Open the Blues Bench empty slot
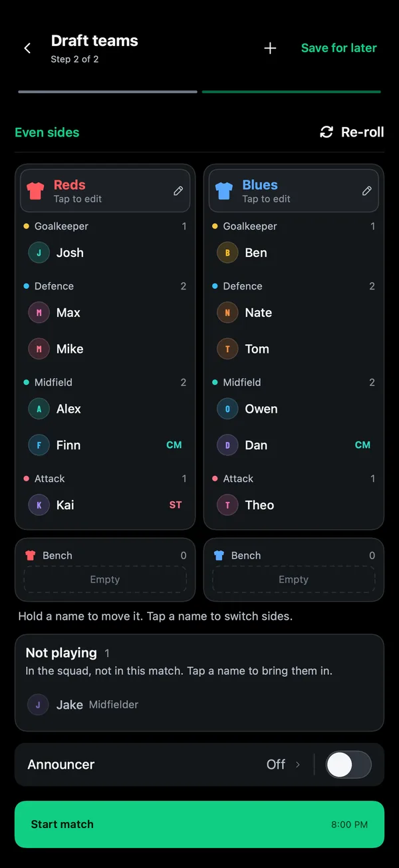This screenshot has height=868, width=399. pyautogui.click(x=294, y=580)
